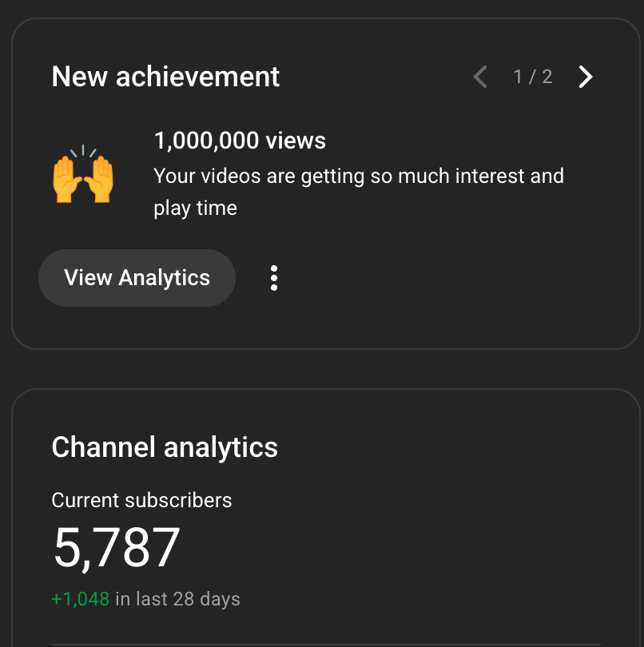
Task: Open the three-dot more options menu
Action: click(x=274, y=278)
